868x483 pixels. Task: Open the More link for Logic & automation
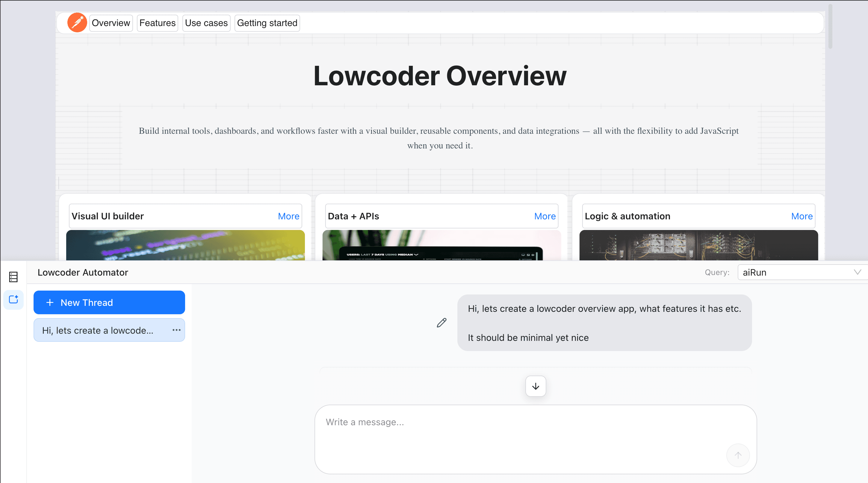(x=802, y=216)
